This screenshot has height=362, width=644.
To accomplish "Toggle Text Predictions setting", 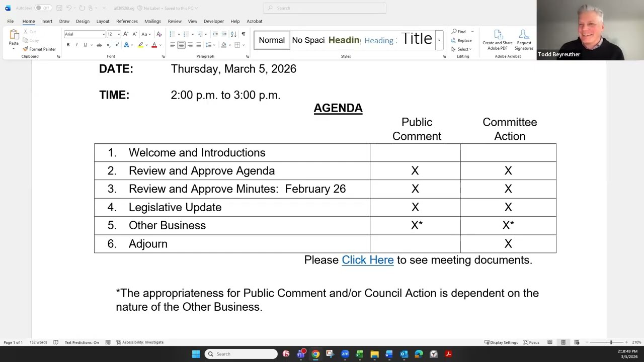I will pos(82,342).
